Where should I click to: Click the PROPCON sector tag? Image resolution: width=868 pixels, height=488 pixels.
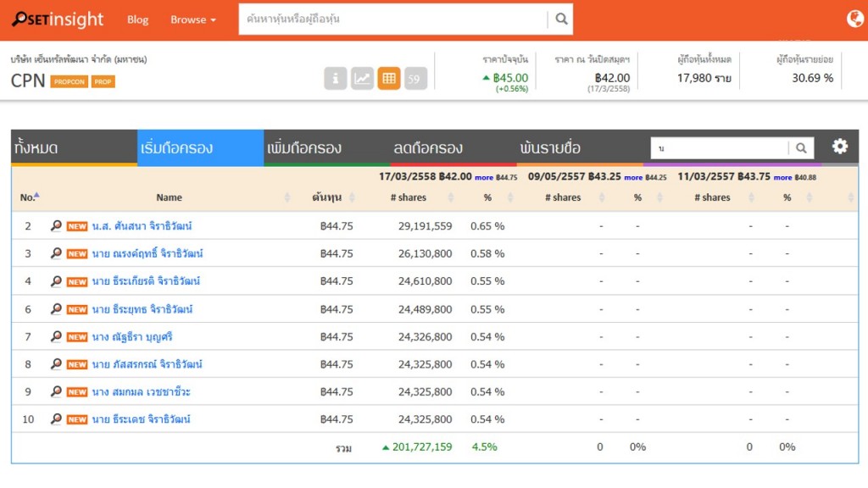point(70,81)
